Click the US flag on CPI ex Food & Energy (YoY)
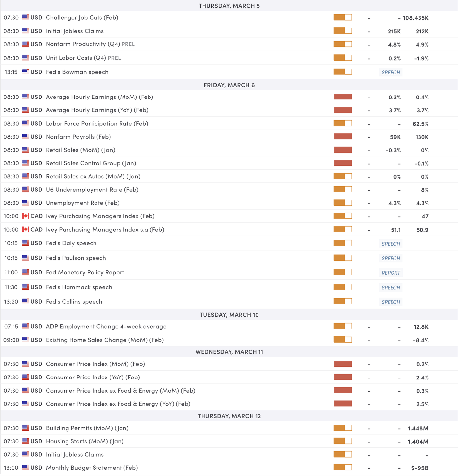Image resolution: width=461 pixels, height=476 pixels. click(x=26, y=404)
